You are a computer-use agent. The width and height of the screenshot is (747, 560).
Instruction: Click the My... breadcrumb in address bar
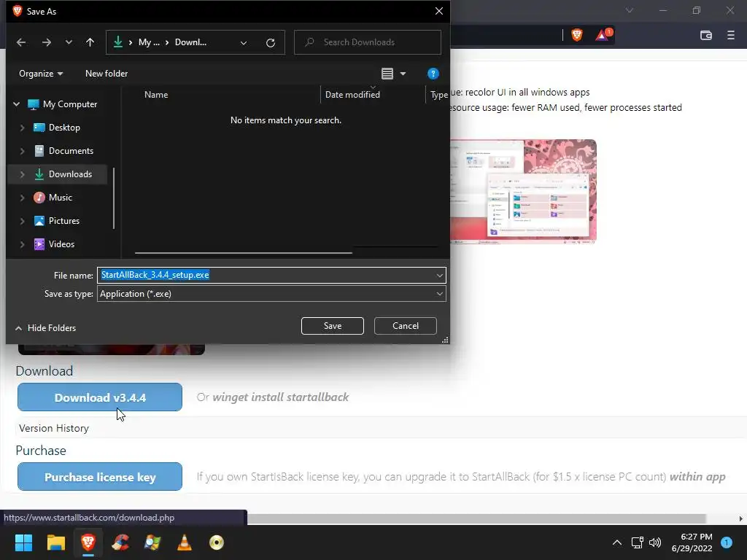coord(149,42)
